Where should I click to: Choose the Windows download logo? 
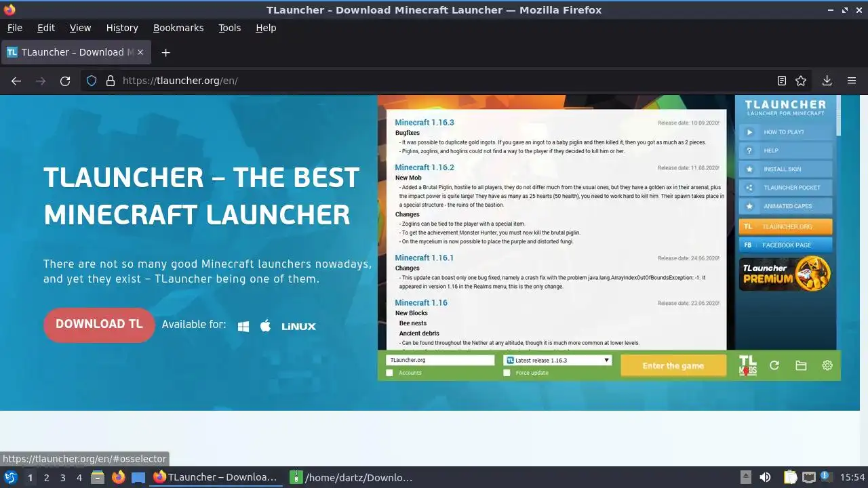pos(243,326)
